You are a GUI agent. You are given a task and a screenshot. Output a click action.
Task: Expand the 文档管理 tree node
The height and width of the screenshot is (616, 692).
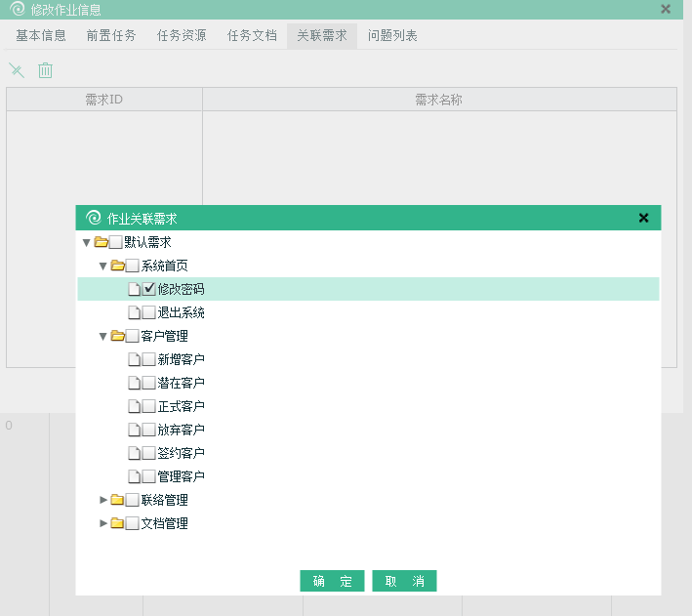[103, 523]
